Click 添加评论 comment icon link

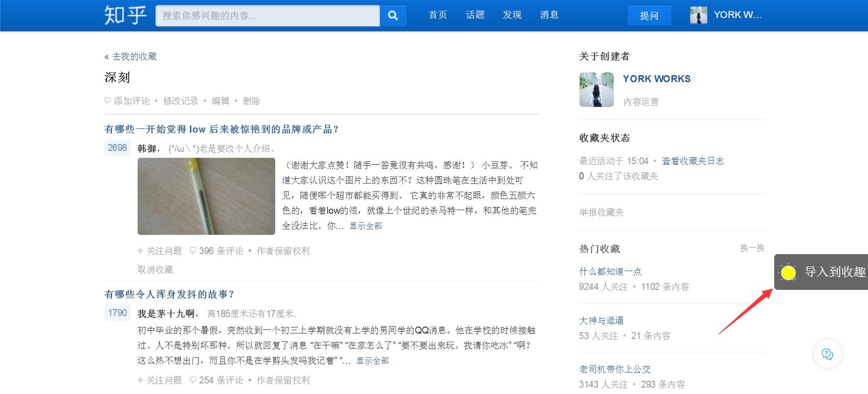coord(127,101)
